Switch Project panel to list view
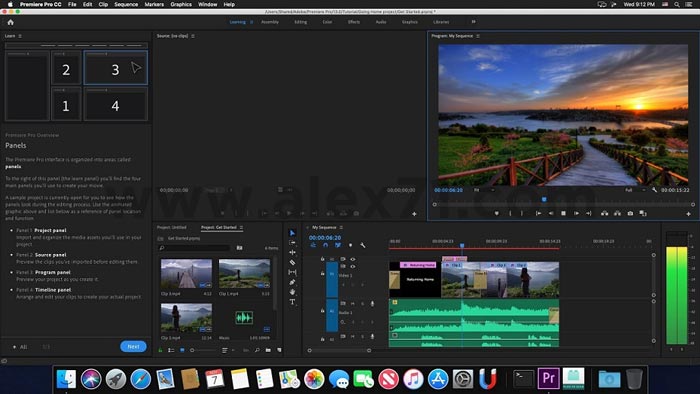The width and height of the screenshot is (700, 394). pyautogui.click(x=171, y=350)
